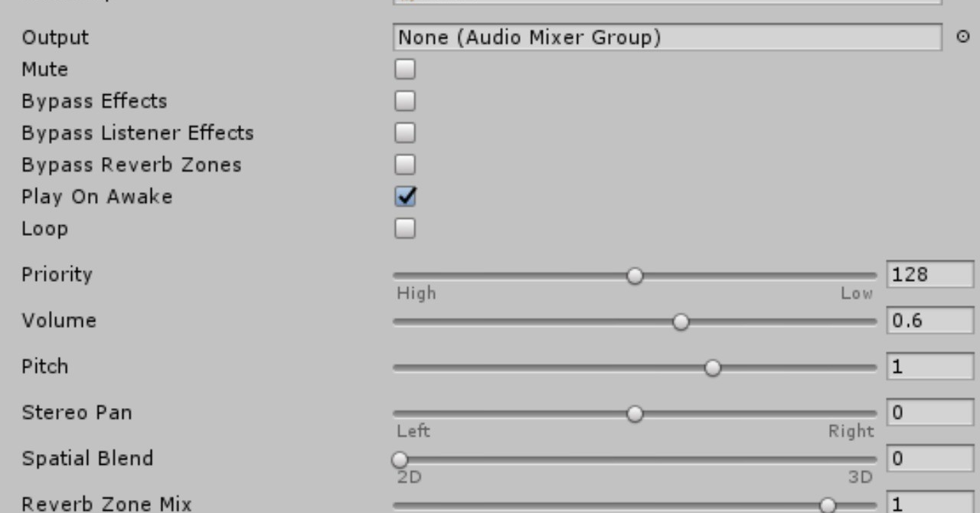Viewport: 980px width, 513px height.
Task: Click the Reverb Zone Mix value box
Action: [929, 504]
